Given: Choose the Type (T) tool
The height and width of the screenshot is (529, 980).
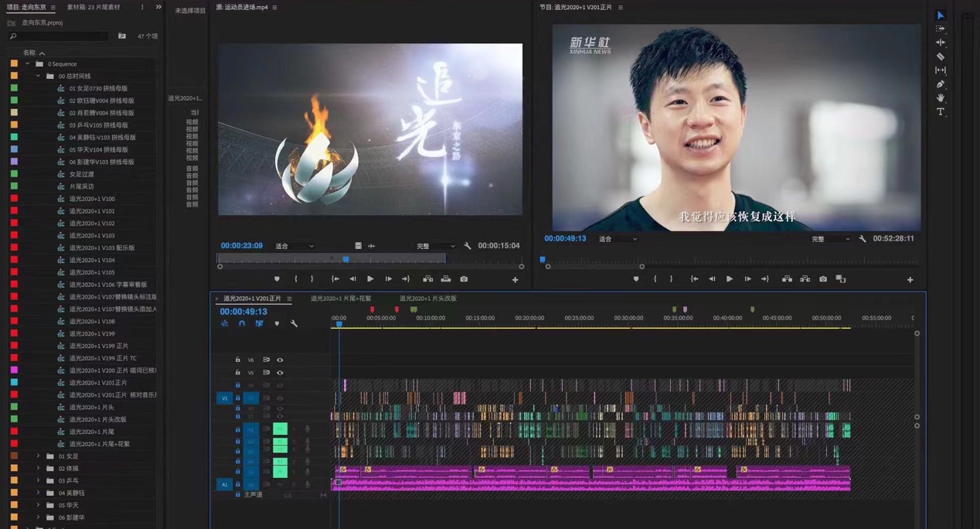Looking at the screenshot, I should click(941, 112).
